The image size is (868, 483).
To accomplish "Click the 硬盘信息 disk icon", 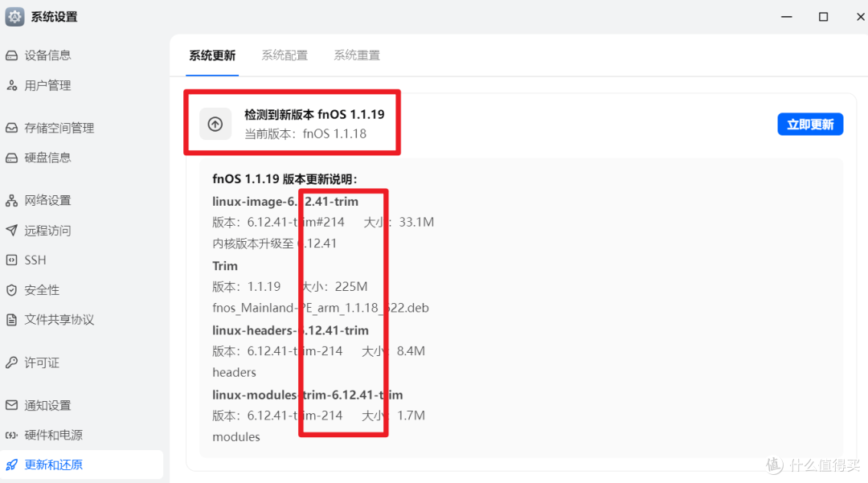I will coord(11,158).
